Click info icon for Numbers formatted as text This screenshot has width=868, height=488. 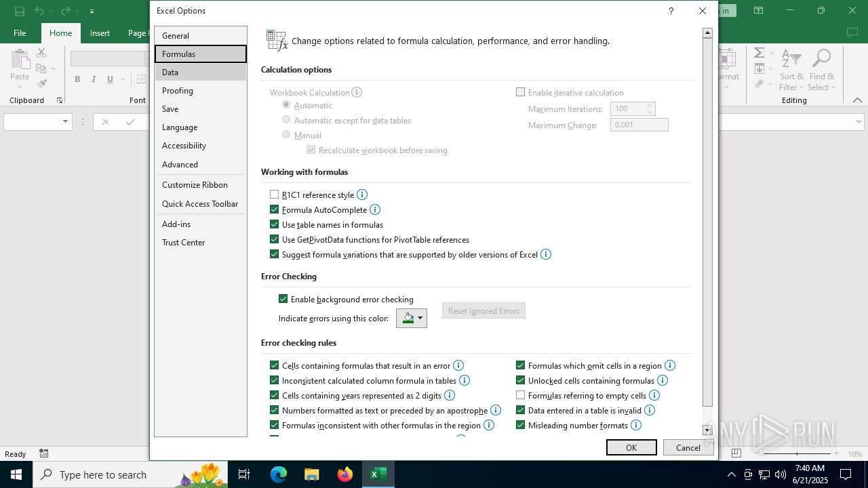coord(496,410)
